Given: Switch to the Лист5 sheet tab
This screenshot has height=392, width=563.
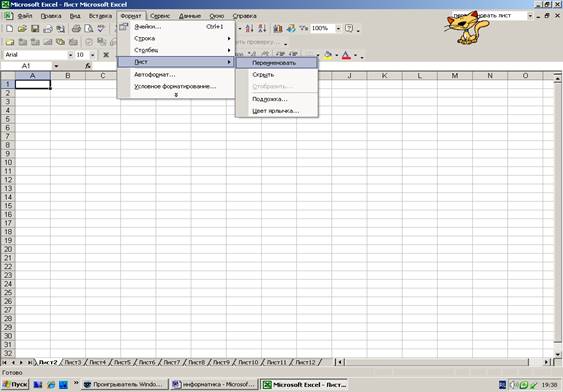Looking at the screenshot, I should point(122,363).
